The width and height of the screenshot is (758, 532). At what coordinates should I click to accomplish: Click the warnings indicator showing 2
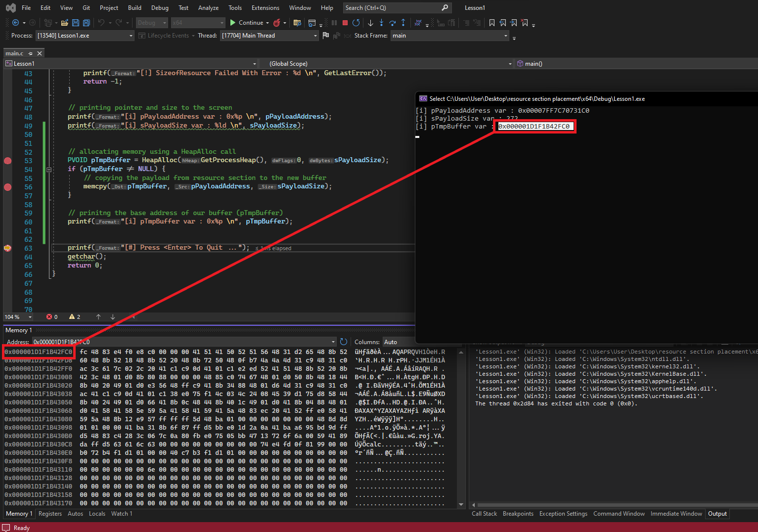click(75, 317)
